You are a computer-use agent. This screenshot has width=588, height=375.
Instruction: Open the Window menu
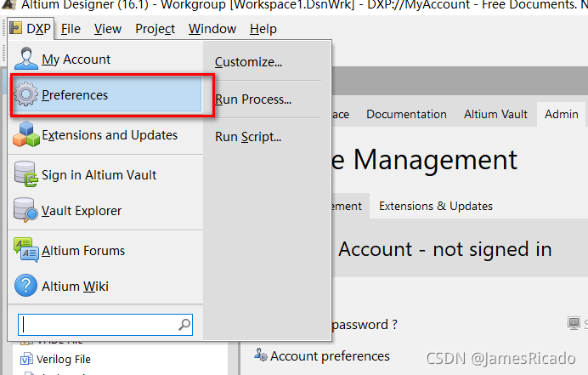(212, 29)
